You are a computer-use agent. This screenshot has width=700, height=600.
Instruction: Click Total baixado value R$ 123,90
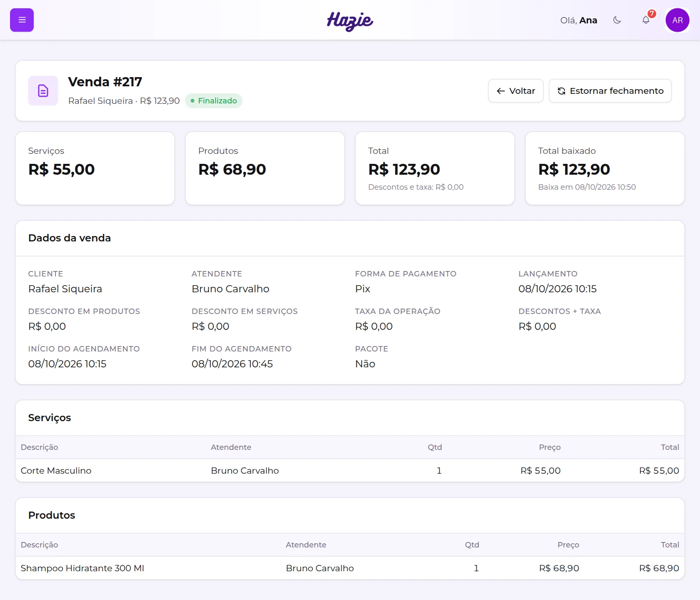[574, 169]
